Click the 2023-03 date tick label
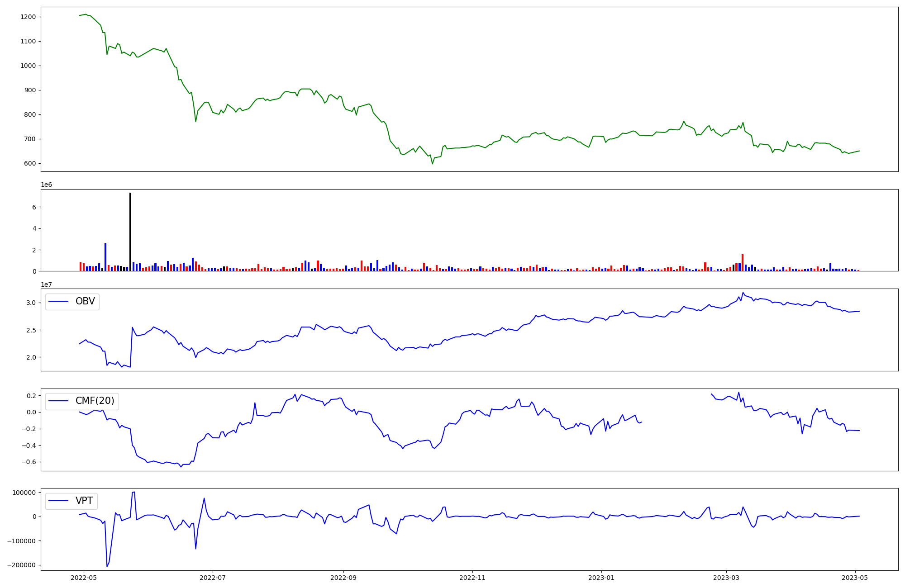This screenshot has height=588, width=905. pos(726,578)
